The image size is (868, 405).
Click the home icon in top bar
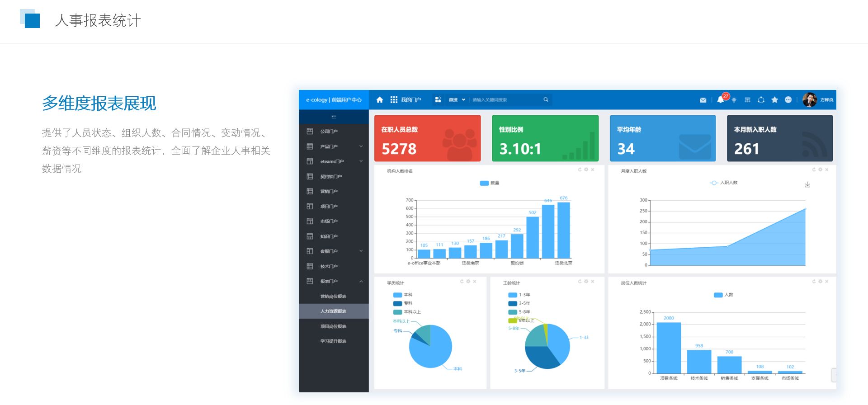click(380, 100)
